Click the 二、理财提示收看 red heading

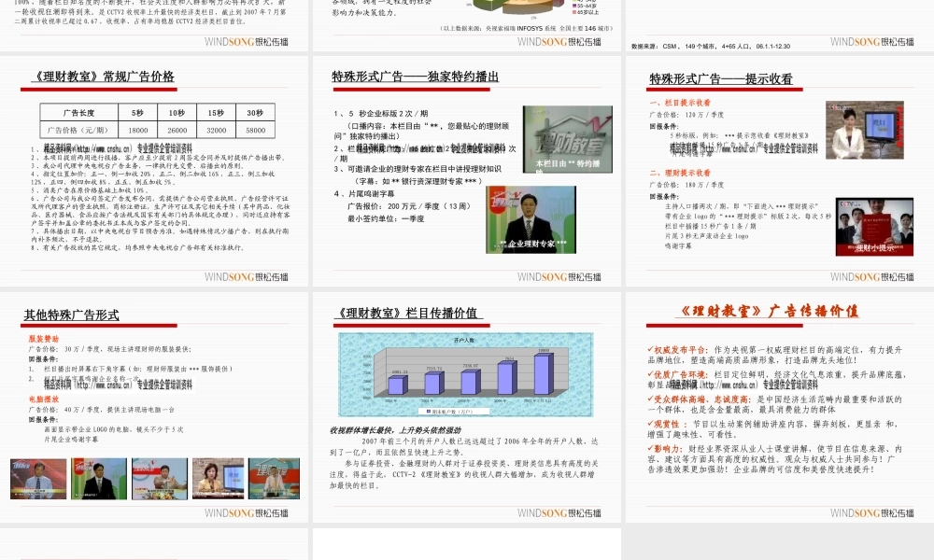pos(680,174)
